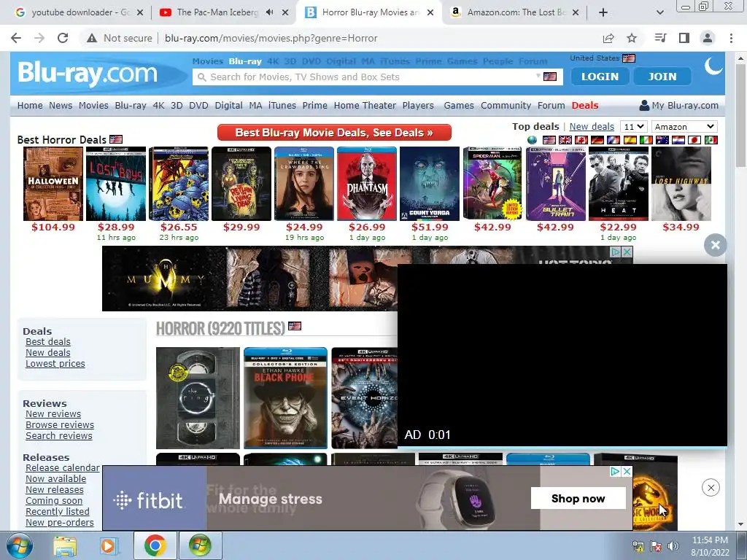Close the fitbit banner ad
Screen dimensions: 747x560
point(627,472)
